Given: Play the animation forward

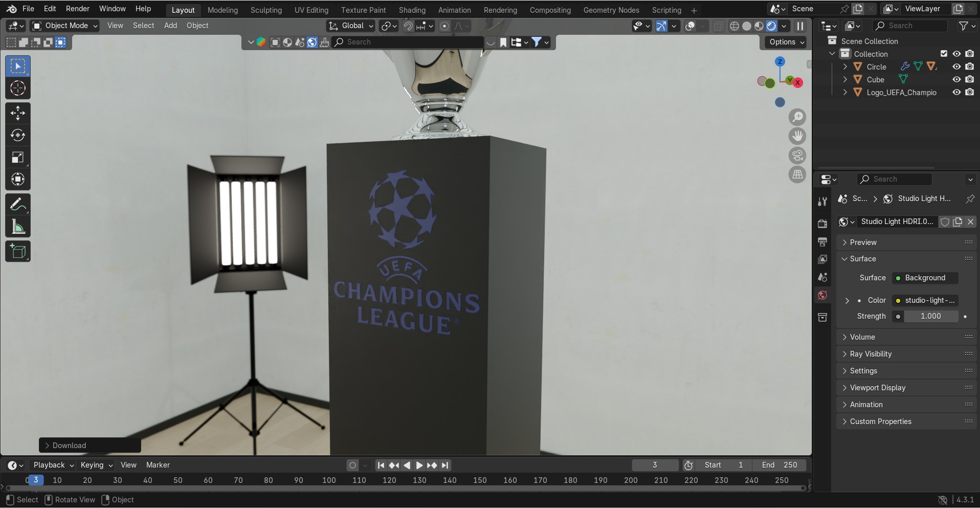Looking at the screenshot, I should [x=419, y=466].
